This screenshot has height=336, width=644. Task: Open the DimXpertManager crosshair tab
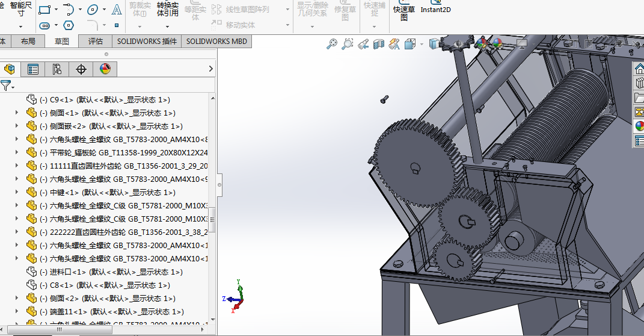pyautogui.click(x=81, y=69)
